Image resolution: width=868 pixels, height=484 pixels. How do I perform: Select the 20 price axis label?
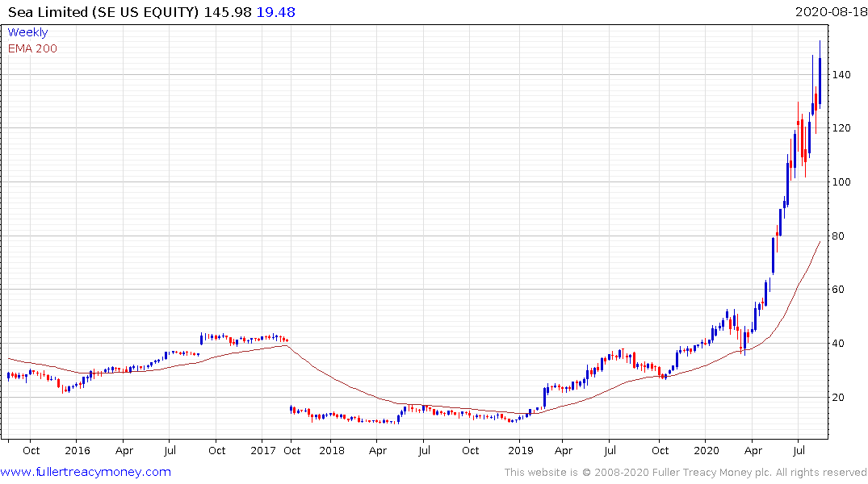coord(840,397)
